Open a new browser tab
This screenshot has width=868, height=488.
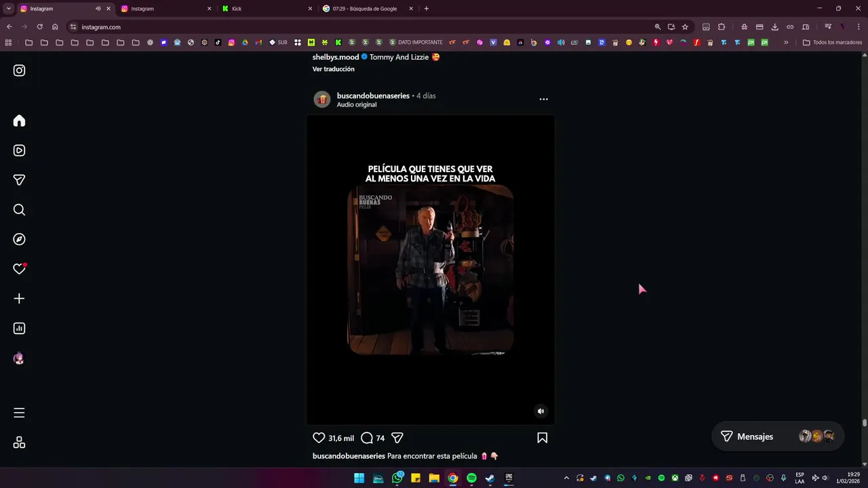(x=426, y=9)
